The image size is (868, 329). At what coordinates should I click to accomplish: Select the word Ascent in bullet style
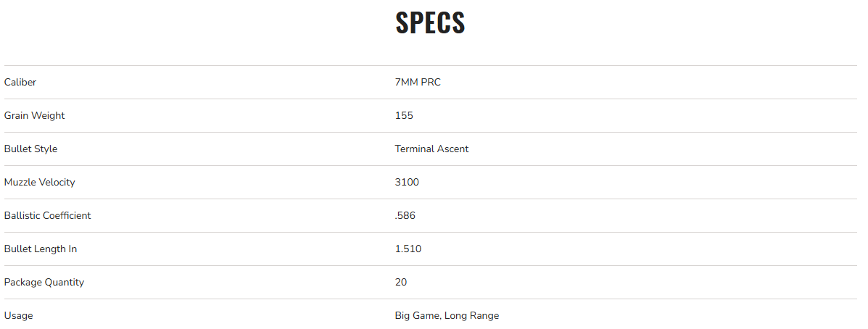click(452, 149)
